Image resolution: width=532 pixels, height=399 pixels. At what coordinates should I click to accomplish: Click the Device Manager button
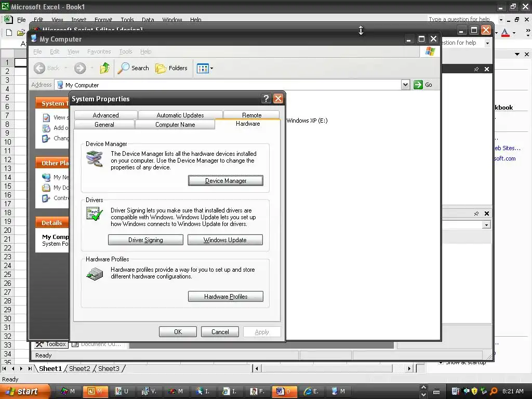pyautogui.click(x=225, y=181)
